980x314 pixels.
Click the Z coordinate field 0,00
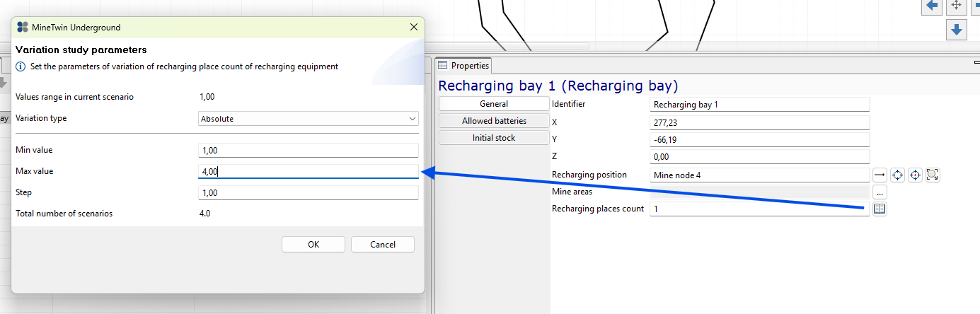pyautogui.click(x=759, y=157)
